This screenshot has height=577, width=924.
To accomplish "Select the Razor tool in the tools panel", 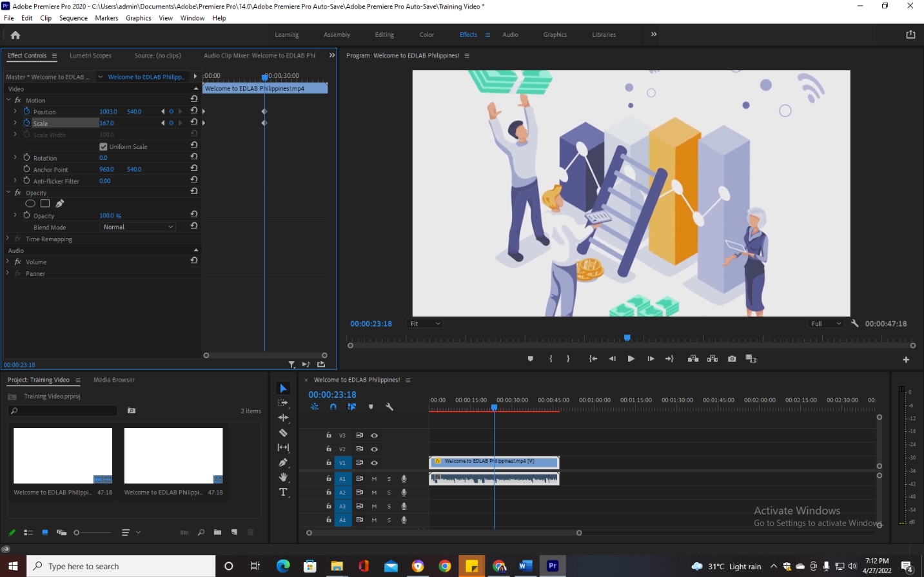I will point(283,433).
